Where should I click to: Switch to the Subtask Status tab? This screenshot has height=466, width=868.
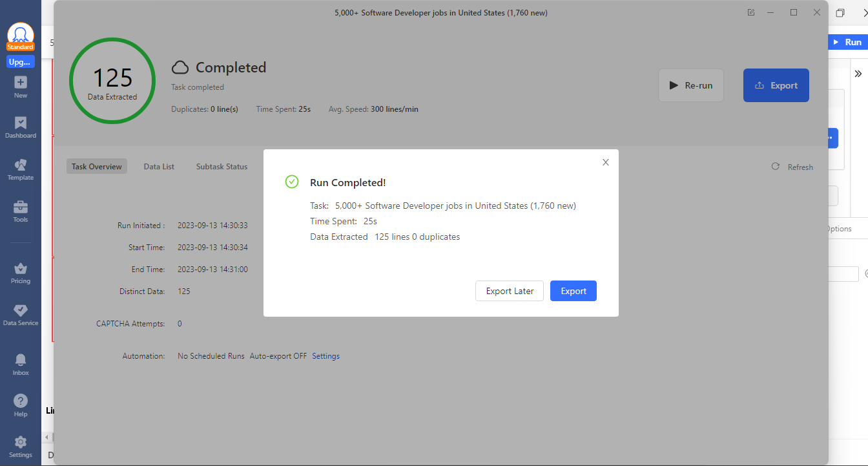coord(222,167)
